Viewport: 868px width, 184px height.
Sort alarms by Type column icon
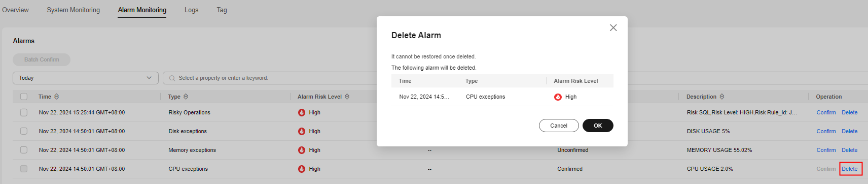(x=186, y=97)
